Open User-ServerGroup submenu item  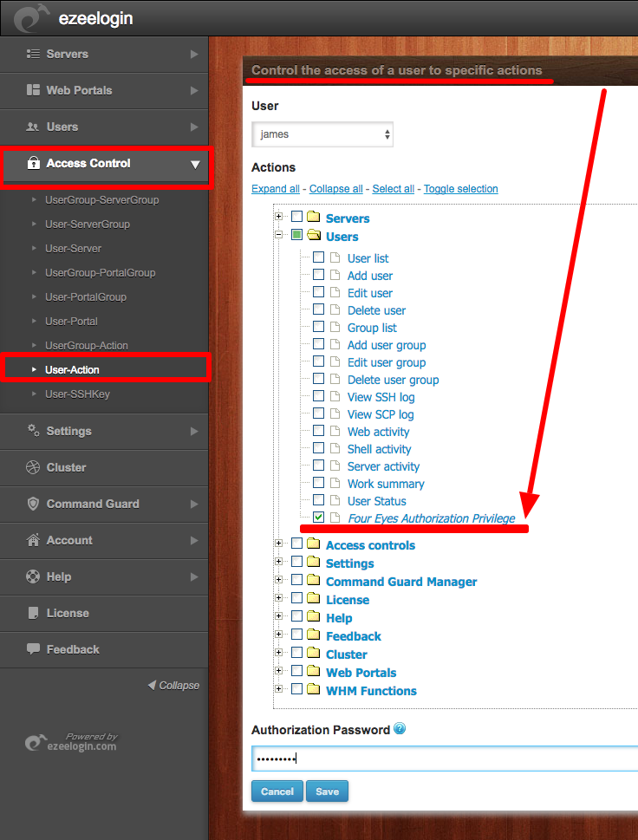[x=88, y=224]
